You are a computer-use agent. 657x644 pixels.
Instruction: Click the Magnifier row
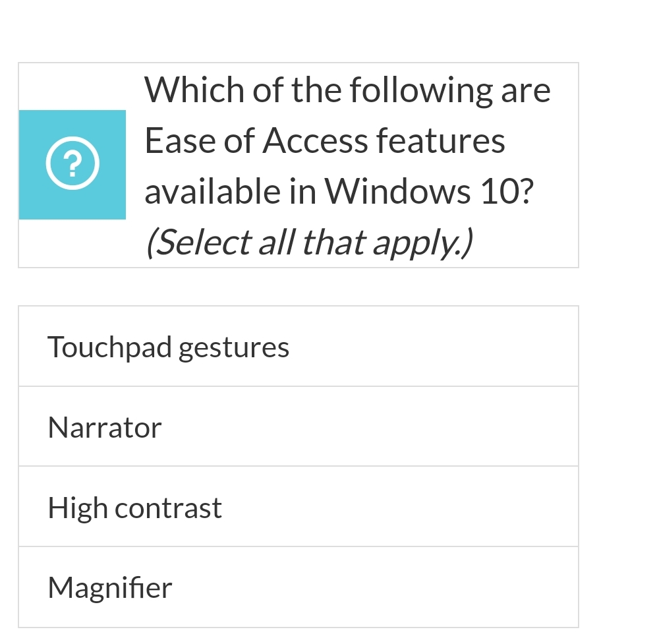click(298, 587)
